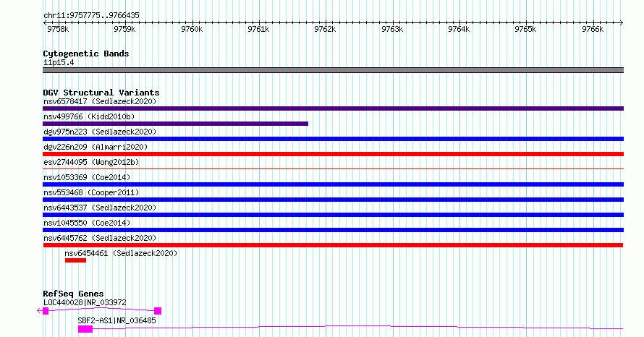The width and height of the screenshot is (644, 337).
Task: Click the 9762k ruler tick label
Action: (325, 29)
